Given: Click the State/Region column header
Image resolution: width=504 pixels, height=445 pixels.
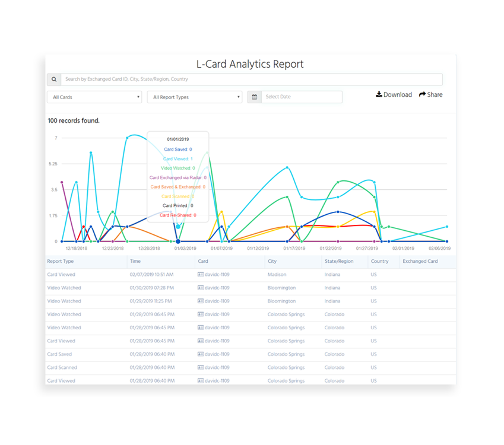Looking at the screenshot, I should (339, 261).
